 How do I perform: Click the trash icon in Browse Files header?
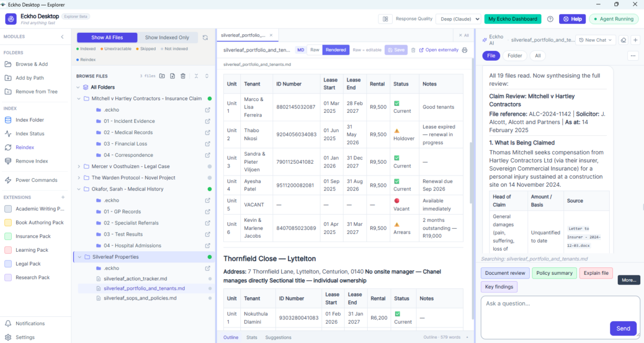point(183,76)
